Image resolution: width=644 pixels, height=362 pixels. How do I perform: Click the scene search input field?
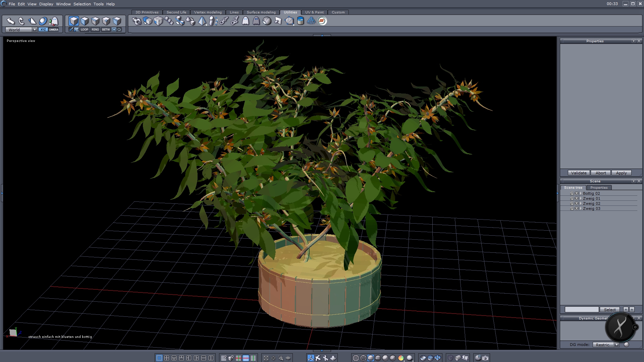pyautogui.click(x=581, y=309)
